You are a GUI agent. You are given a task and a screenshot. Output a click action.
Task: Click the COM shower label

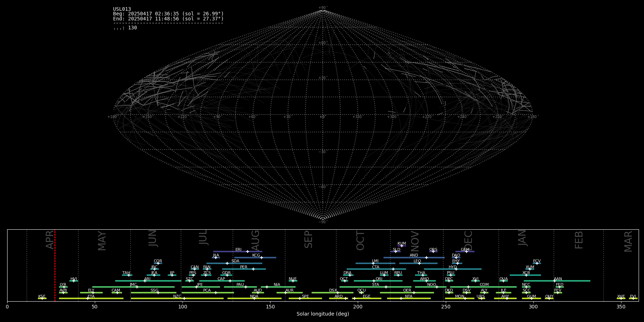point(484,285)
